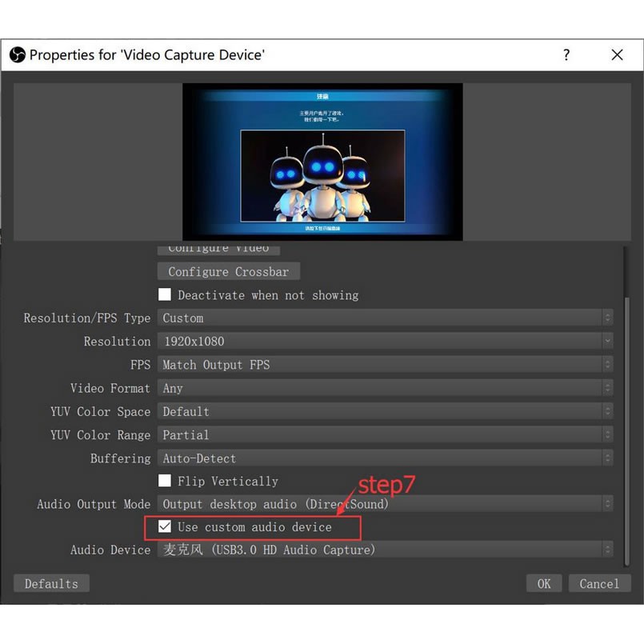Confirm settings with the OK button
This screenshot has height=644, width=644.
click(x=544, y=583)
